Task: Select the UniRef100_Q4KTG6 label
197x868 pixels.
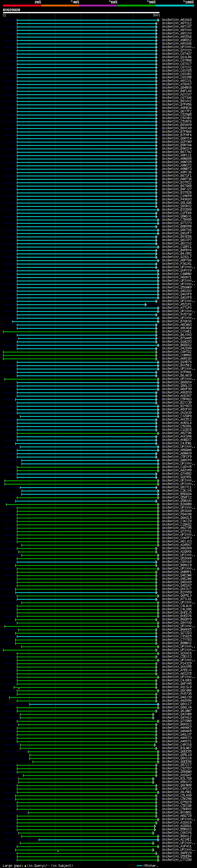Action: (177, 230)
